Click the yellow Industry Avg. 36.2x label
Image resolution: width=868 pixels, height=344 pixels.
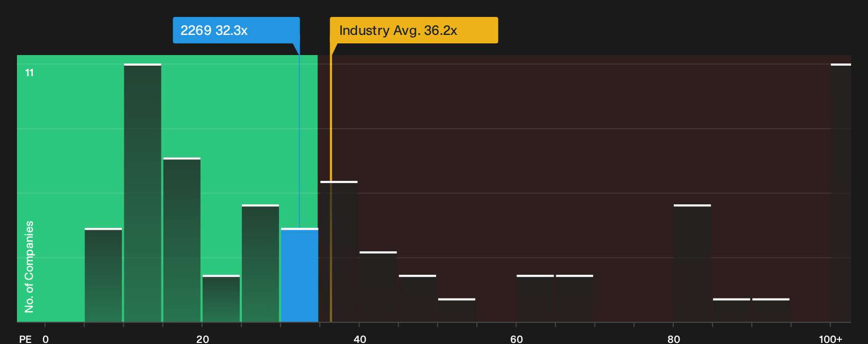(x=414, y=30)
